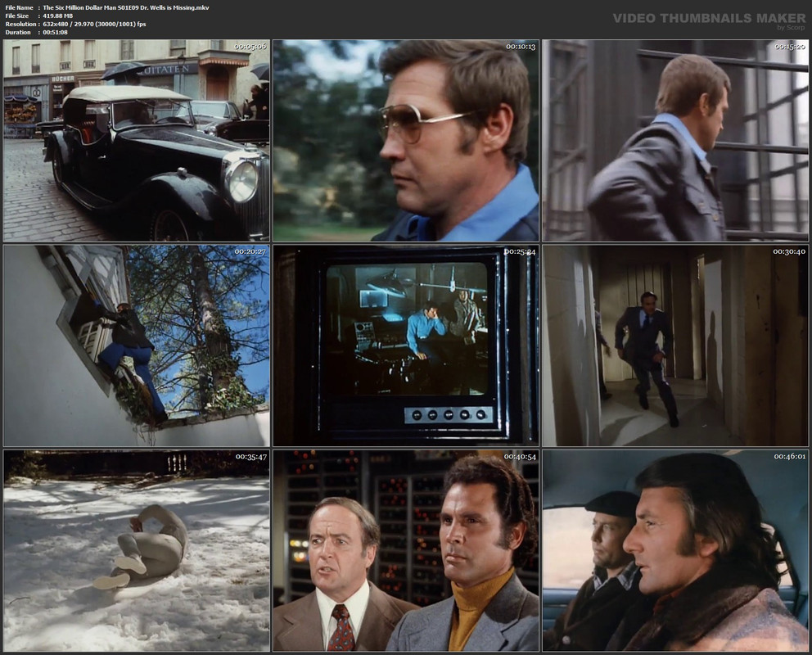Click the thumbnail stamped 00:30:40

tap(675, 346)
